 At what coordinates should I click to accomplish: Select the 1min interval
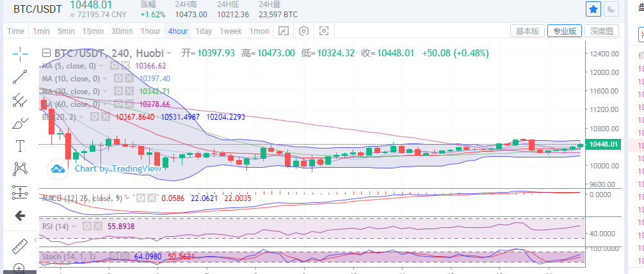(41, 31)
